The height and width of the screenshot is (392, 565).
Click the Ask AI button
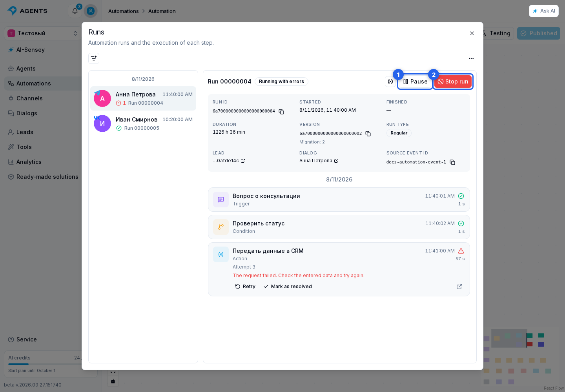coord(544,11)
